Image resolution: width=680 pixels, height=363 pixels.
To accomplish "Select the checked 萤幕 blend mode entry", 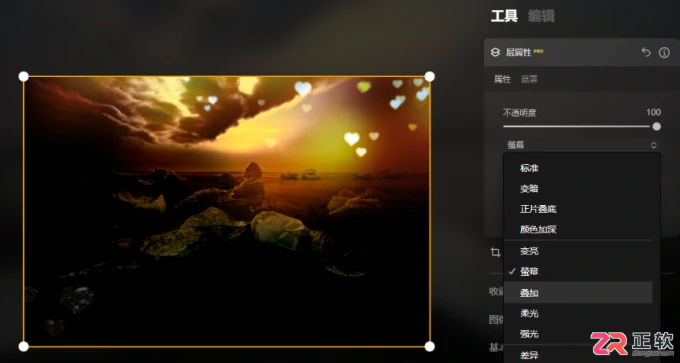I will [578, 271].
